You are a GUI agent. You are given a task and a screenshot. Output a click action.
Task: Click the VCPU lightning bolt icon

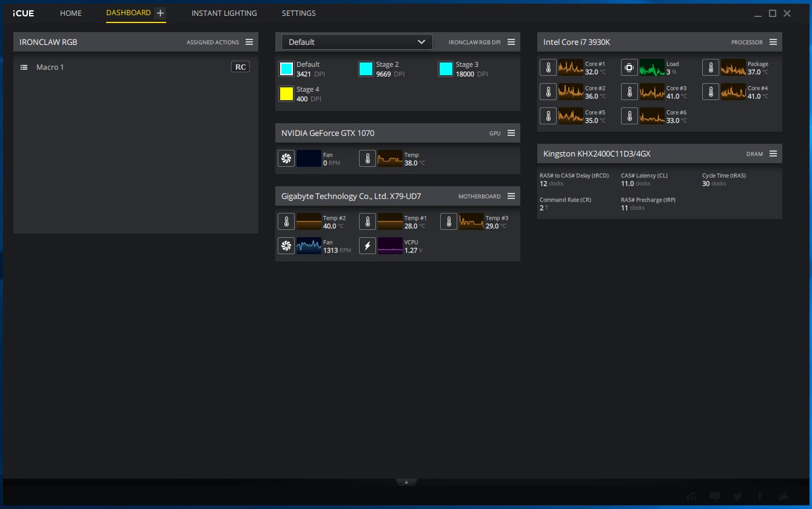tap(367, 246)
